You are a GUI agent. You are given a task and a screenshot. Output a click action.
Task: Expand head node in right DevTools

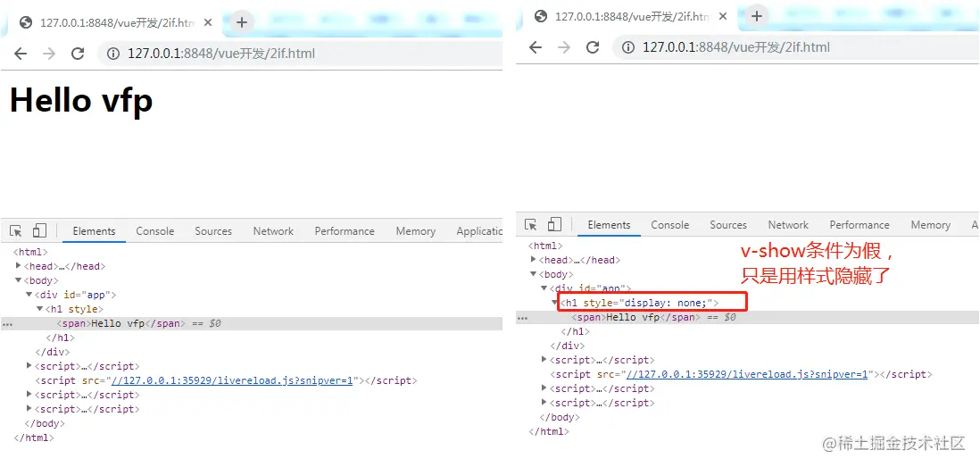click(534, 260)
